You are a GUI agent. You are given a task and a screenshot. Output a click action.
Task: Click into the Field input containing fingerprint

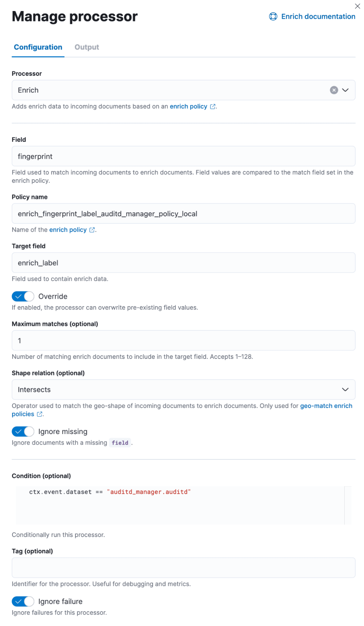183,156
